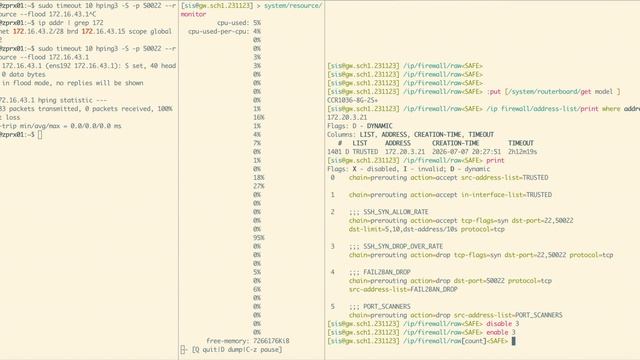Click the 172.20.3.21 address cell in row 1401
This screenshot has height=360, width=640.
[405, 151]
